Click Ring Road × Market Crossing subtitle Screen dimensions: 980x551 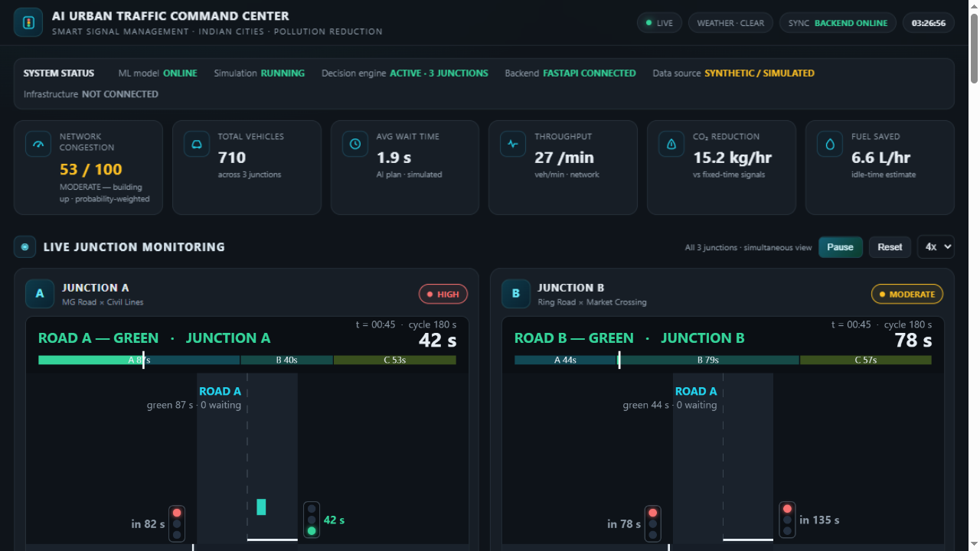[592, 302]
